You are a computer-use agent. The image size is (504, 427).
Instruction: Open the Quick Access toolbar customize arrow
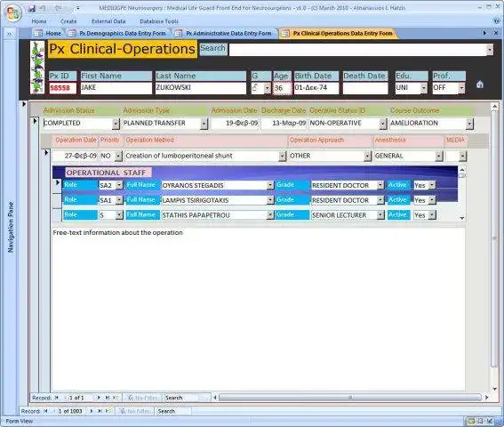[x=78, y=8]
